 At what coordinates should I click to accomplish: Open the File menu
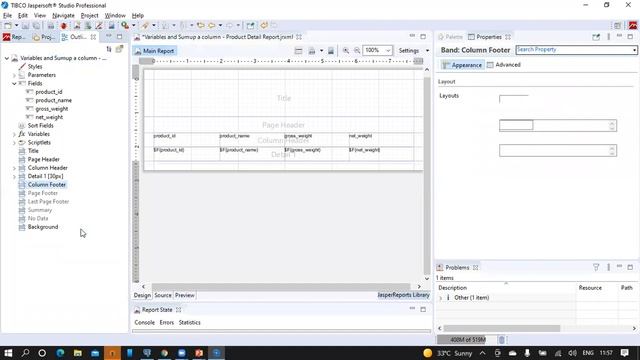click(7, 16)
